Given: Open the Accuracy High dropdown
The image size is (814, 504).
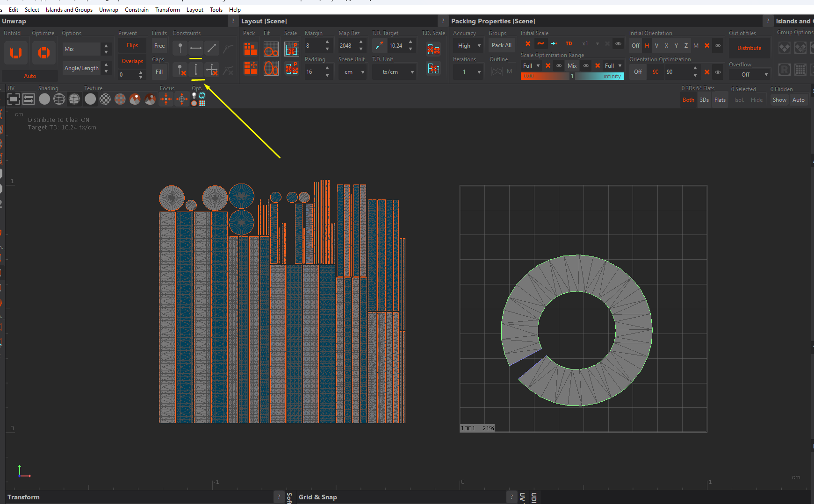Looking at the screenshot, I should (468, 46).
